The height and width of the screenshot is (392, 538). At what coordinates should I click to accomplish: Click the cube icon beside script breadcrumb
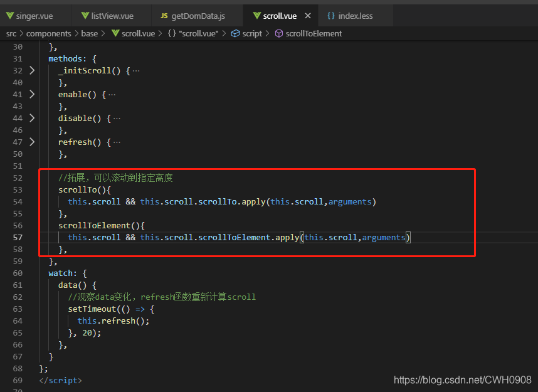click(x=235, y=33)
